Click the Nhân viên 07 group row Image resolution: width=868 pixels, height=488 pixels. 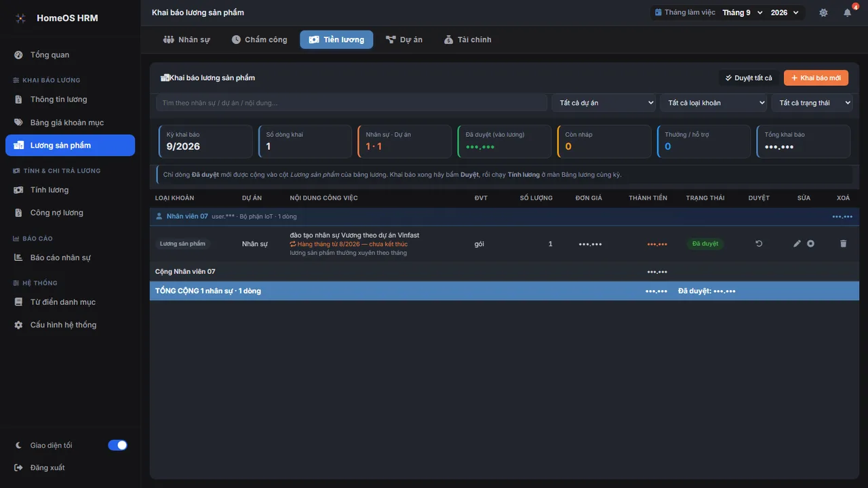(x=505, y=217)
